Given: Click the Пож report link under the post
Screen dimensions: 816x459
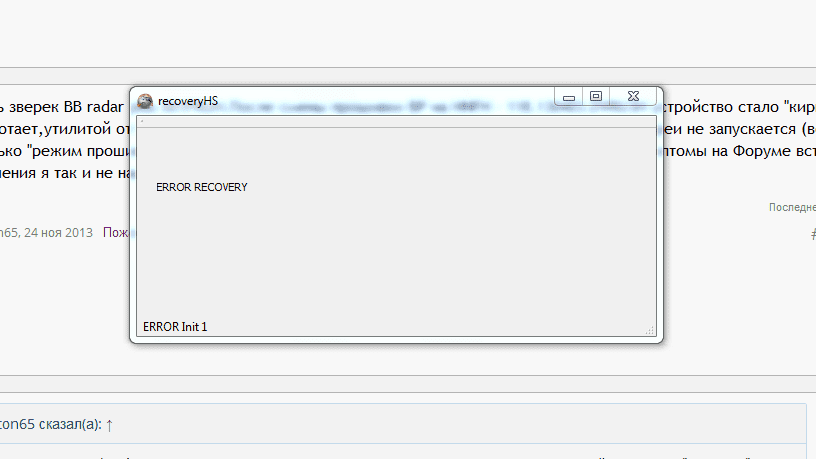Looking at the screenshot, I should 116,233.
